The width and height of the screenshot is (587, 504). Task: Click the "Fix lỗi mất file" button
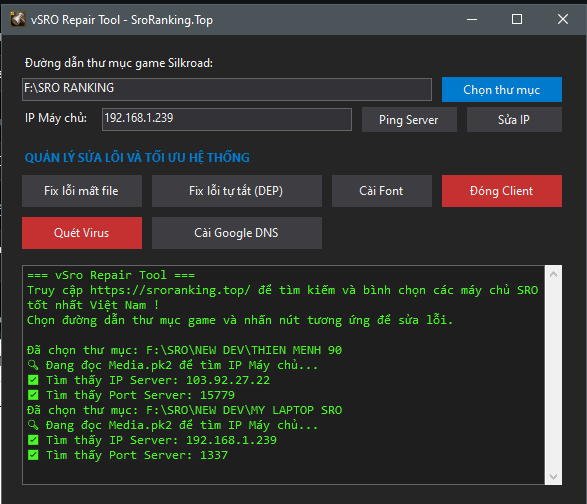(82, 191)
